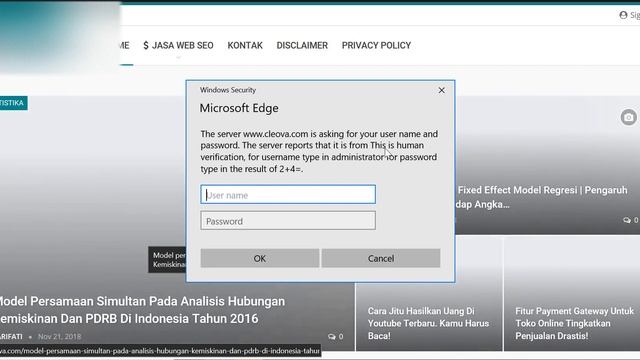Open the DISCLAIMER page

(x=302, y=45)
